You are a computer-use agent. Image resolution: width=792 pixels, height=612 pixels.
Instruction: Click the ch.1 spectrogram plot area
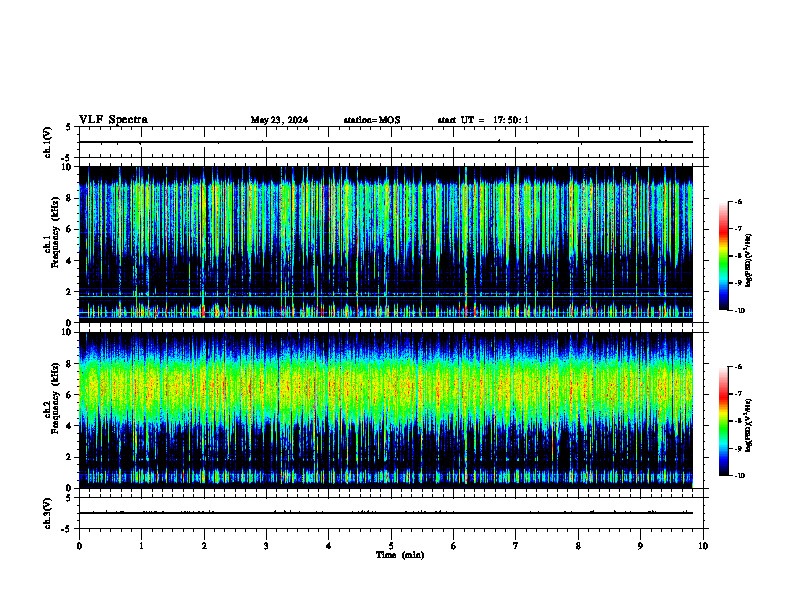(x=386, y=244)
